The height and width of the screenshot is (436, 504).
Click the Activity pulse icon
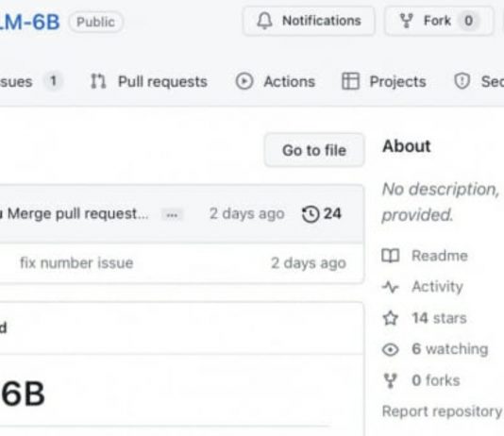coord(391,287)
